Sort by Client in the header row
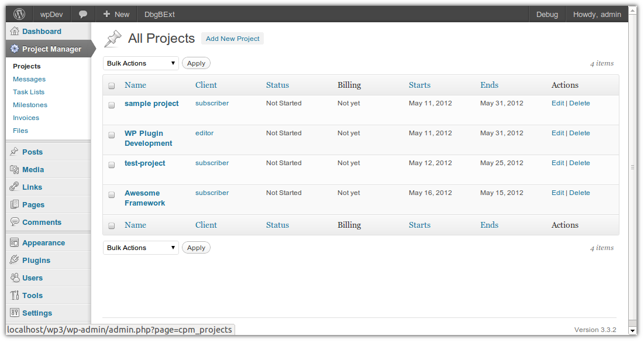Image resolution: width=644 pixels, height=342 pixels. coord(206,85)
